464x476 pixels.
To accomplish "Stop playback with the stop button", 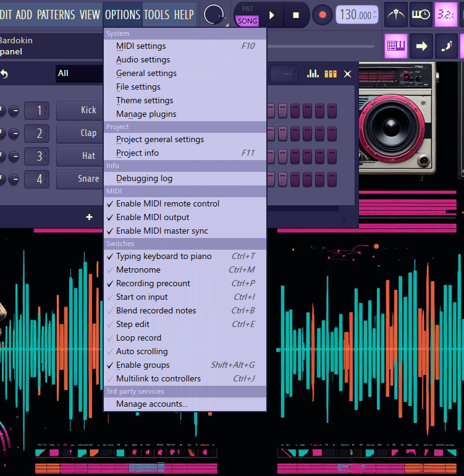I will 296,15.
